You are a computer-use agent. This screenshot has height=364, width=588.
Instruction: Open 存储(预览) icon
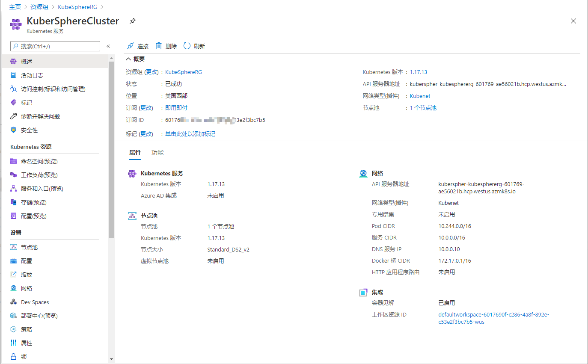(x=14, y=202)
